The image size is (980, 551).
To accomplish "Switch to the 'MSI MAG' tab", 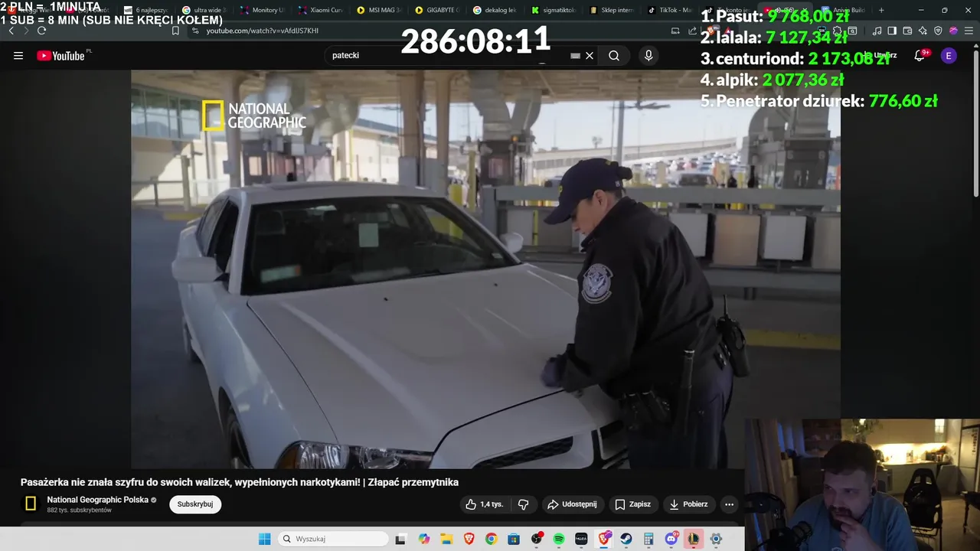I will [x=378, y=10].
